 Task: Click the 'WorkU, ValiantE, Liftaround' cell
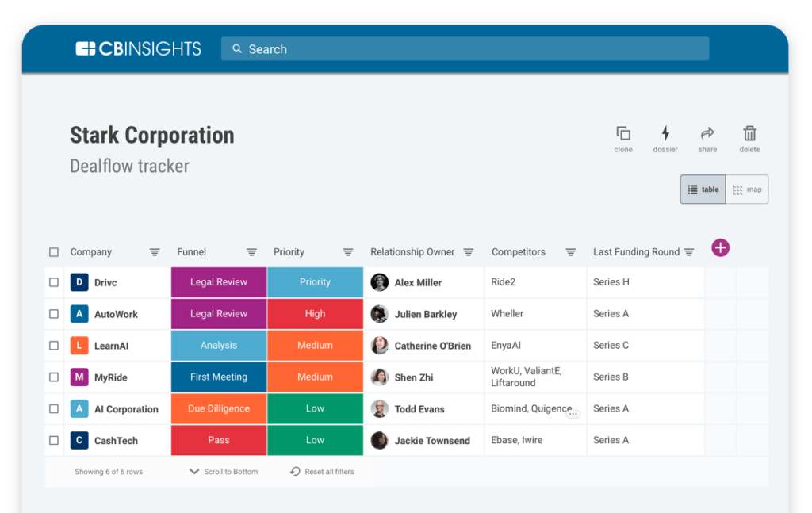point(535,377)
